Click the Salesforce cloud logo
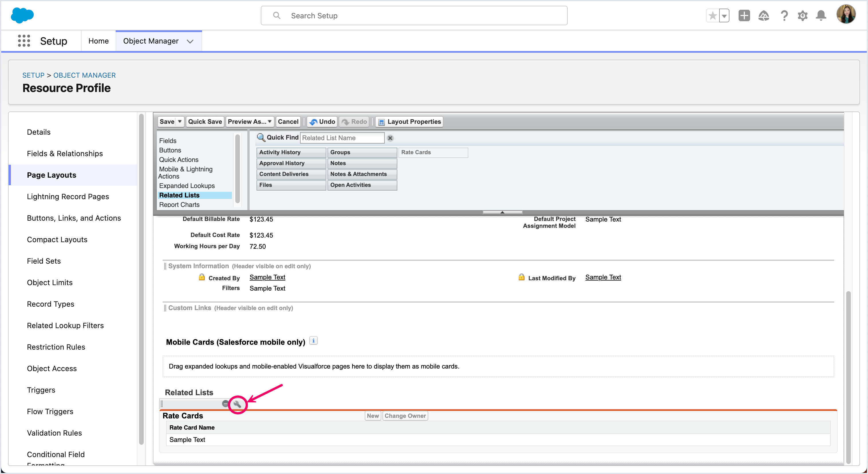Image resolution: width=868 pixels, height=474 pixels. click(22, 15)
